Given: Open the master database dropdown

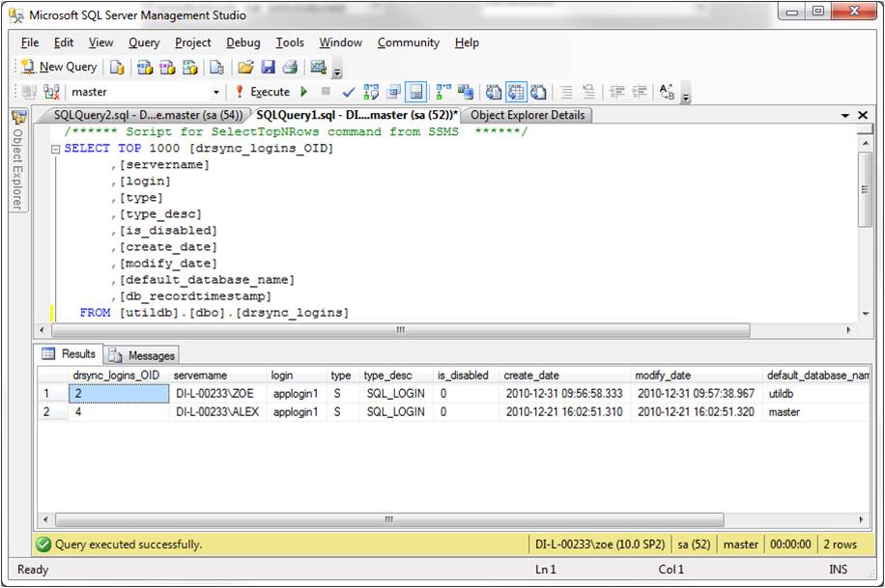Looking at the screenshot, I should click(x=215, y=92).
